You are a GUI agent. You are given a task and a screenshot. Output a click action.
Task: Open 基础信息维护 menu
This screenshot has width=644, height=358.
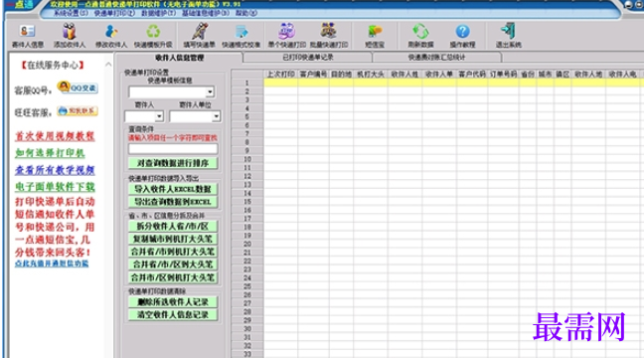(x=206, y=13)
